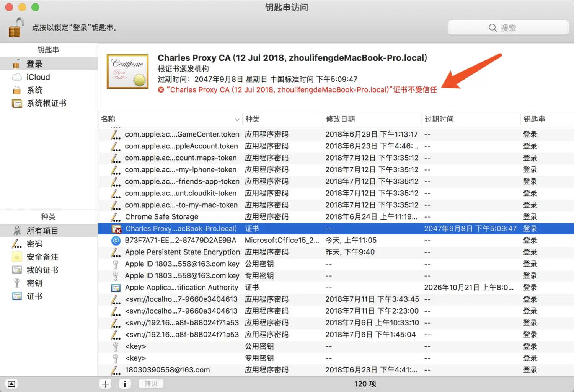Sort by 钥匙串 column header

coord(547,119)
